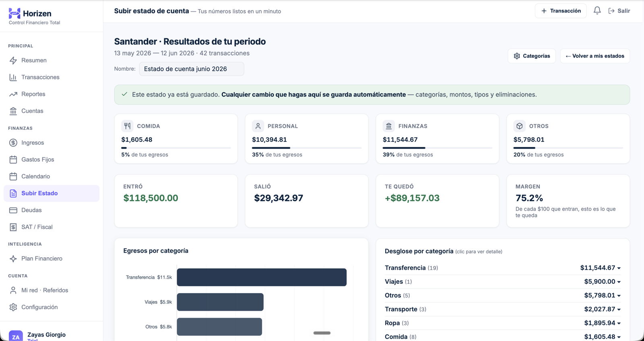Screen dimensions: 644x341
Task: Click the Finanzas category bank icon
Action: 389,126
